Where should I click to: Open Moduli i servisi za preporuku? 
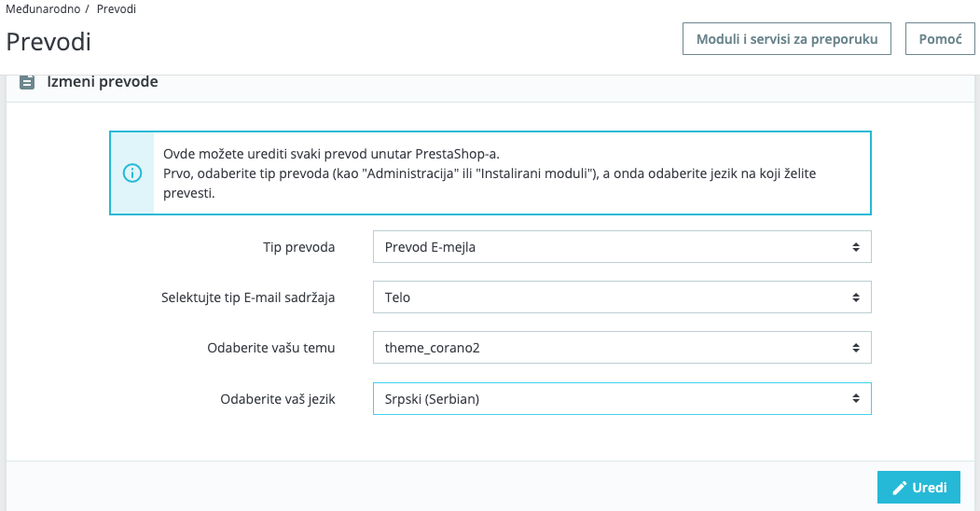(787, 40)
